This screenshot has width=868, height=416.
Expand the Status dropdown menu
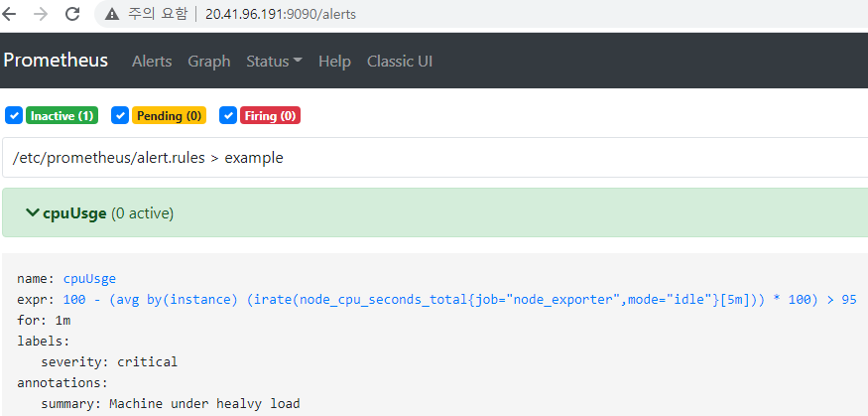tap(274, 62)
